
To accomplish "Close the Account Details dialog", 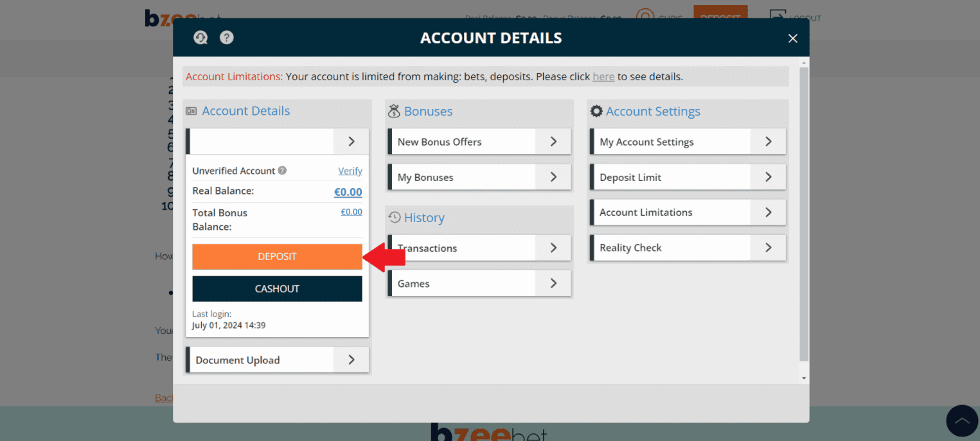I will point(792,39).
